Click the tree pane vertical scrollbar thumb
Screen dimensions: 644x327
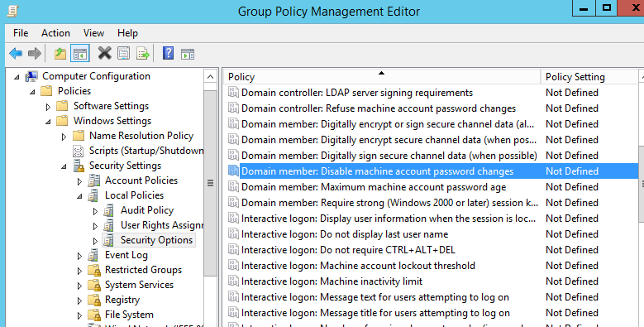210,183
